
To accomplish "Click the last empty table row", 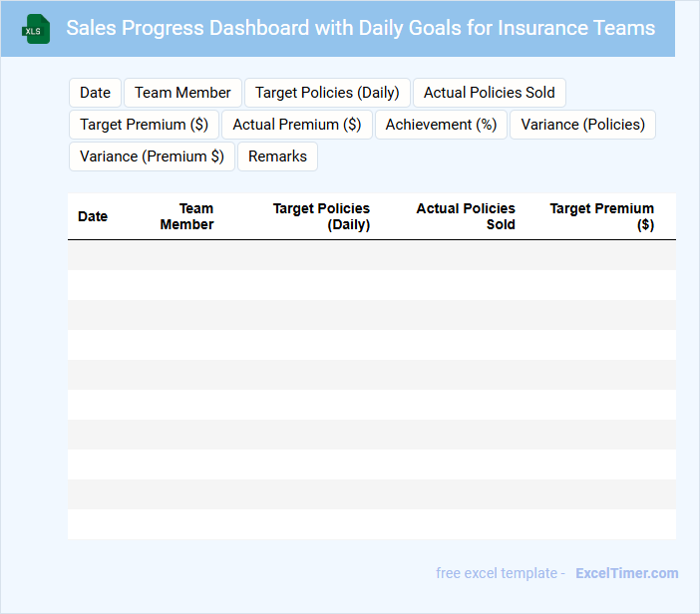I will click(x=371, y=524).
